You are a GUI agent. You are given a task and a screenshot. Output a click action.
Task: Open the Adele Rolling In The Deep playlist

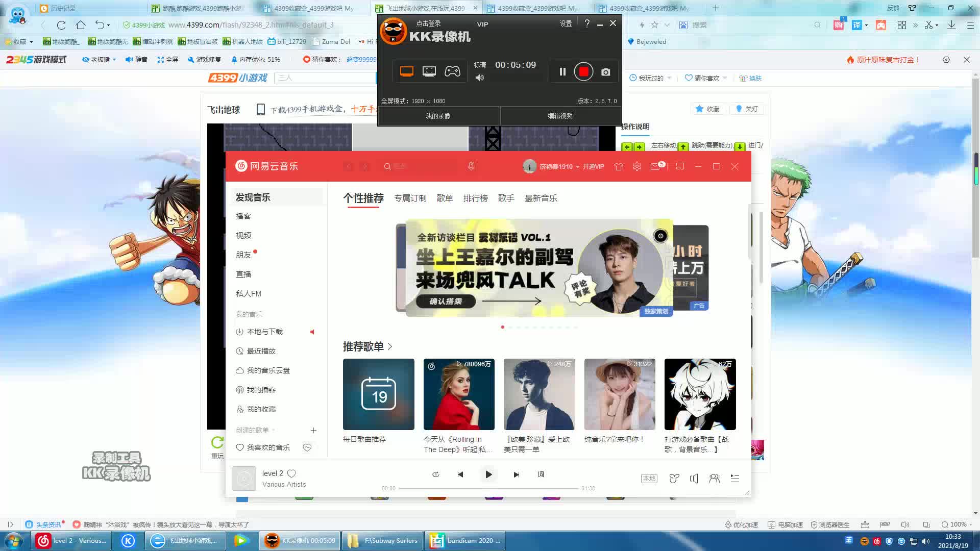(x=459, y=394)
